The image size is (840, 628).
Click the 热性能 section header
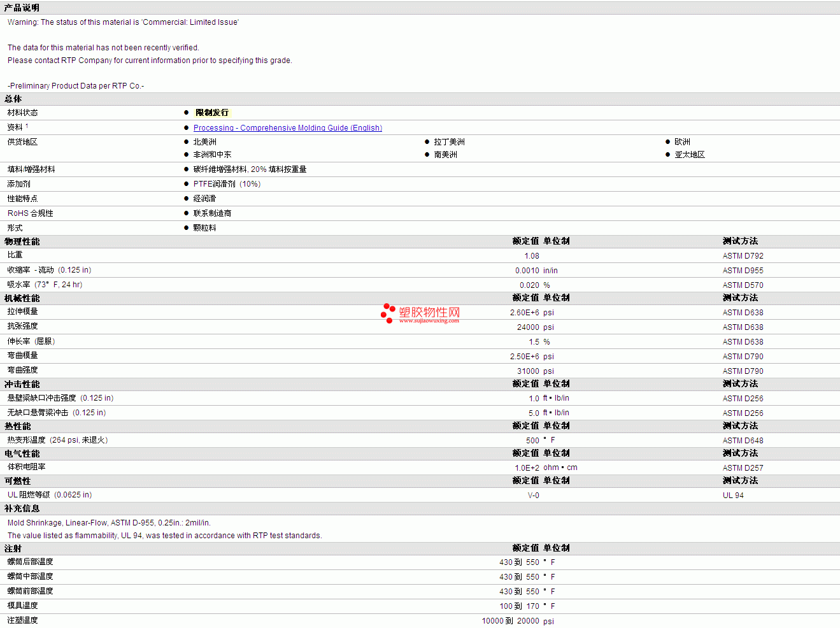[18, 427]
